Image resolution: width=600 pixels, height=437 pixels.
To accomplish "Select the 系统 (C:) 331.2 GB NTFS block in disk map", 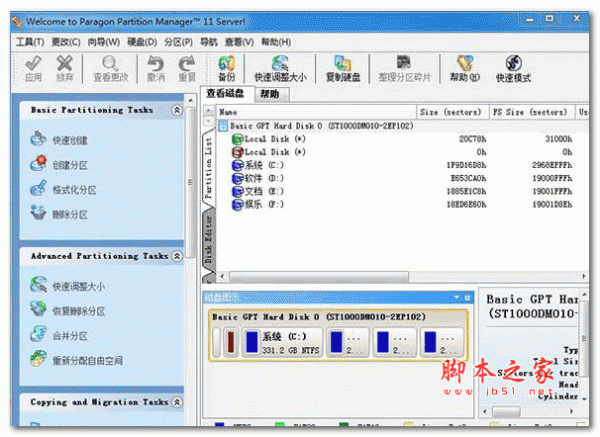I will [281, 343].
